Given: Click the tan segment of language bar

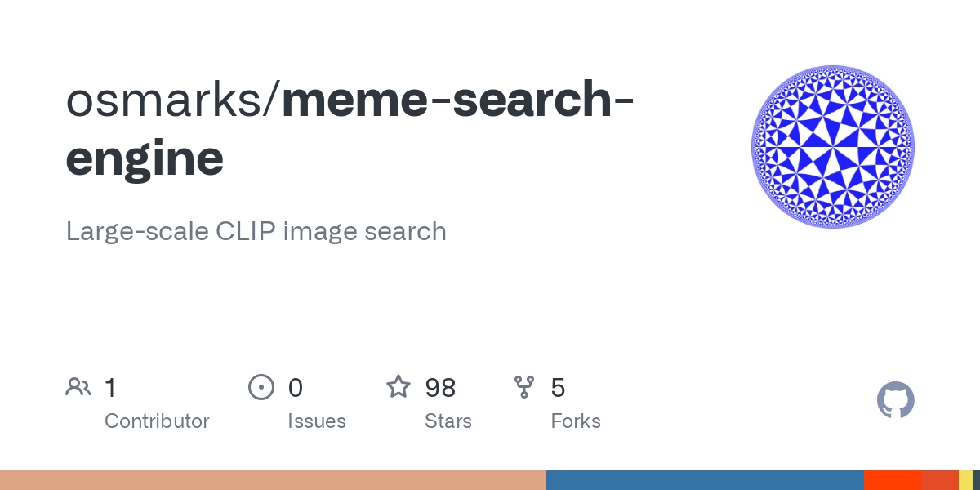Looking at the screenshot, I should pos(273,480).
